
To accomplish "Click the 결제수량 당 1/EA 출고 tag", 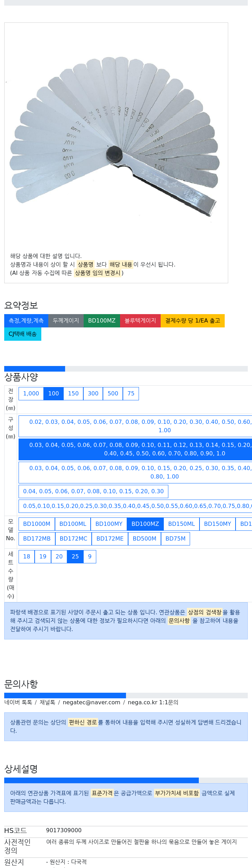I will pyautogui.click(x=192, y=320).
